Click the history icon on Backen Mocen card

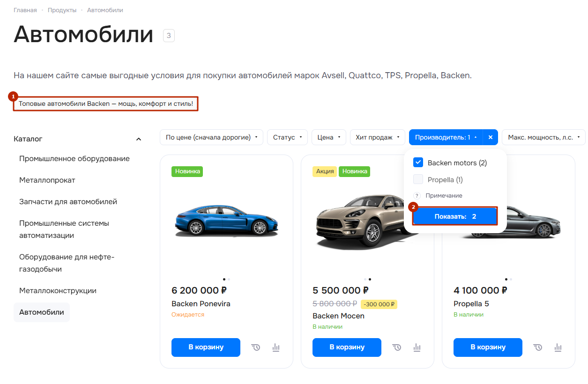pos(397,347)
